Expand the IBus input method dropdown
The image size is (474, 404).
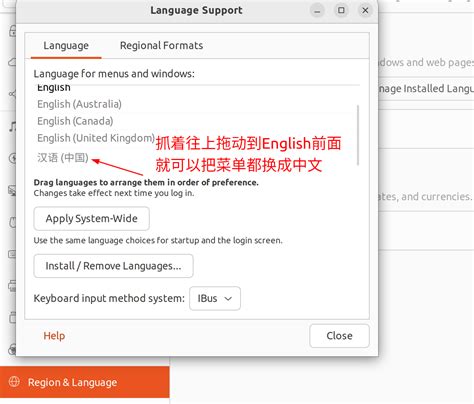click(215, 298)
